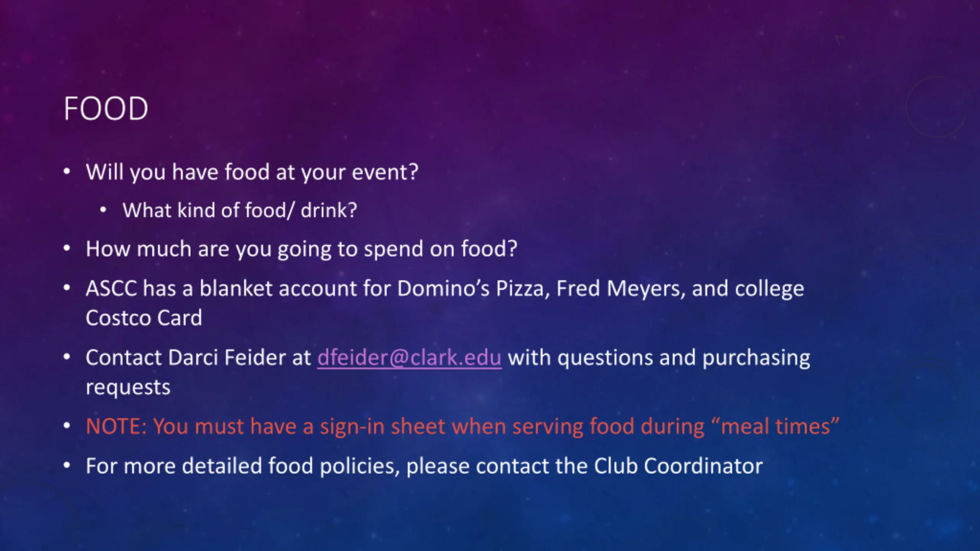Click the words 'Club Coordinator'
Image resolution: width=980 pixels, height=551 pixels.
678,466
